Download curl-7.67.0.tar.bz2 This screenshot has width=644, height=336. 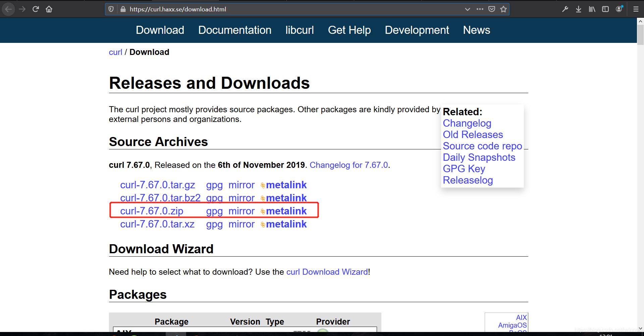[160, 198]
